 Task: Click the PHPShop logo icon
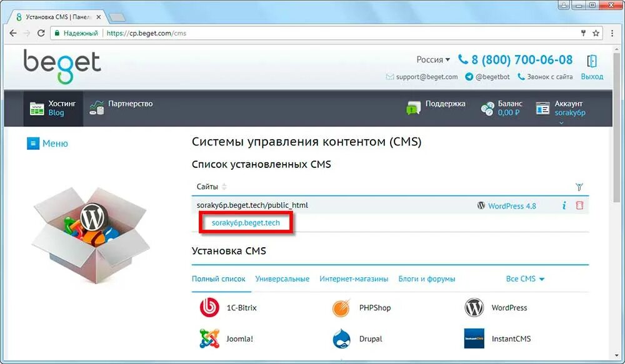341,307
